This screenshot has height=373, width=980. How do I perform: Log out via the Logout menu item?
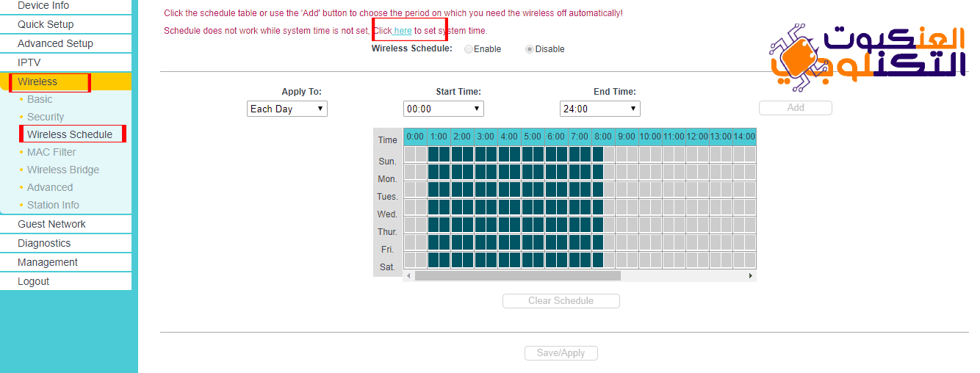coord(34,281)
